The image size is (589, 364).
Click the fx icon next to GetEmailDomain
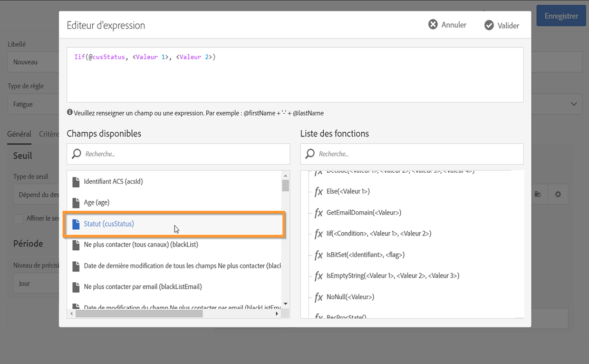pyautogui.click(x=318, y=213)
